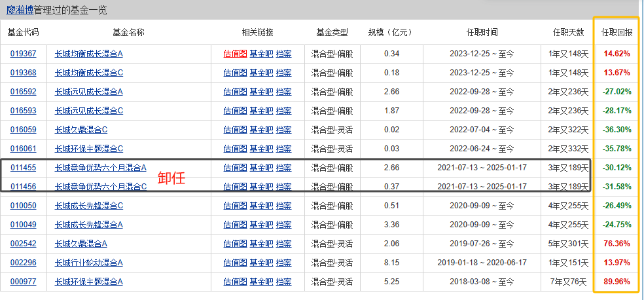The height and width of the screenshot is (300, 644).
Task: Select return value 89.96%
Action: tap(617, 282)
